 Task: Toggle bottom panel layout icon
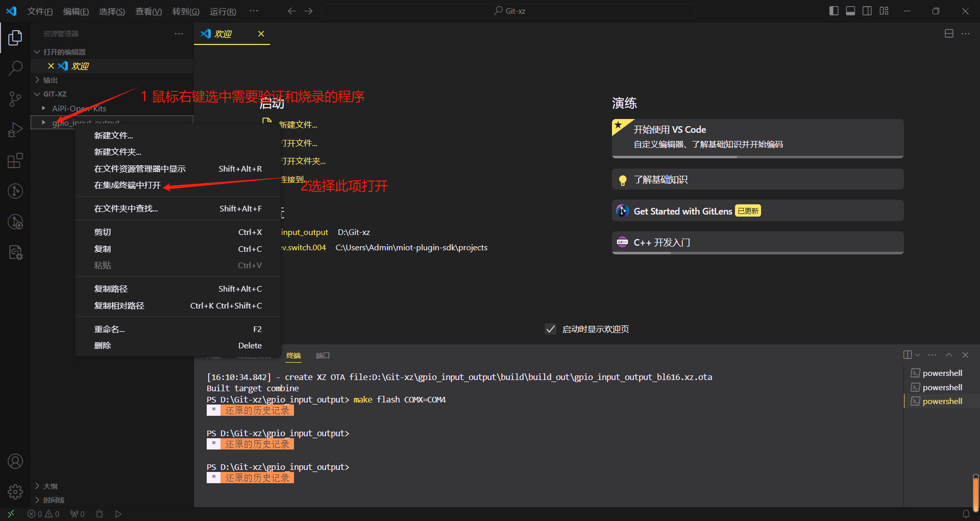850,11
